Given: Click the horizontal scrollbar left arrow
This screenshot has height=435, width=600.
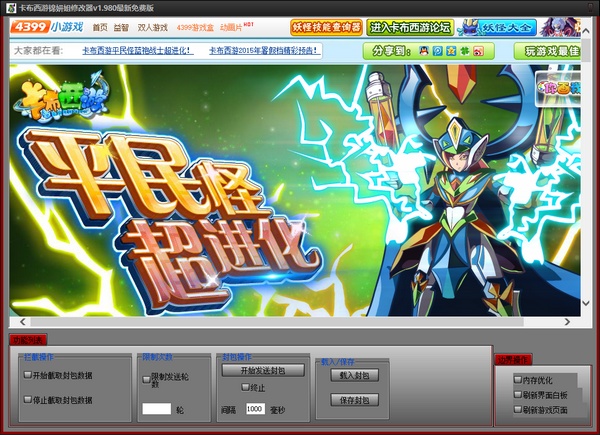Looking at the screenshot, I should (x=23, y=322).
